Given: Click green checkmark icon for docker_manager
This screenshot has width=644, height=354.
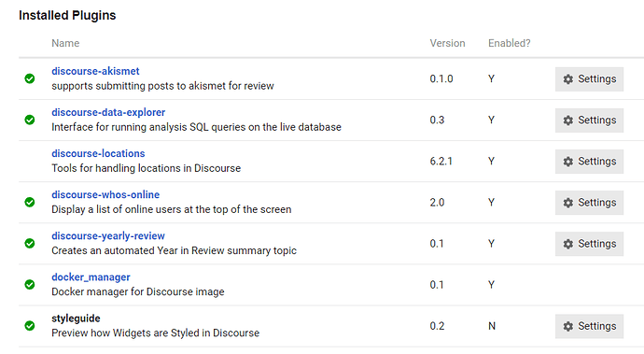Looking at the screenshot, I should [30, 284].
